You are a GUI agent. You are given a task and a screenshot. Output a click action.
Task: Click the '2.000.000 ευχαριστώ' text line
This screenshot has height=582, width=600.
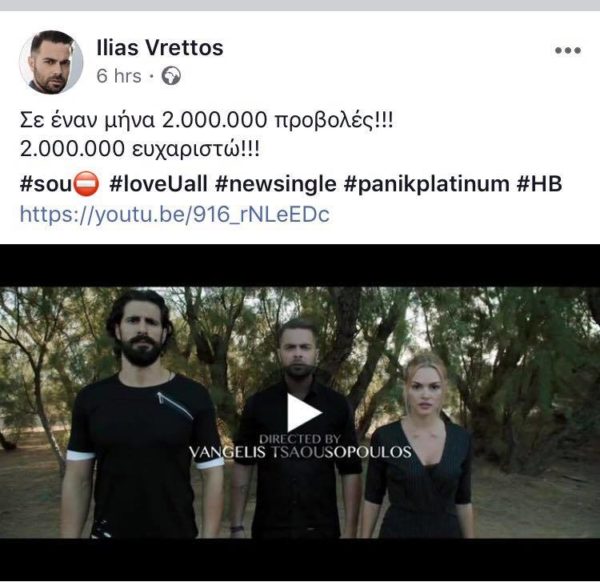tap(140, 149)
